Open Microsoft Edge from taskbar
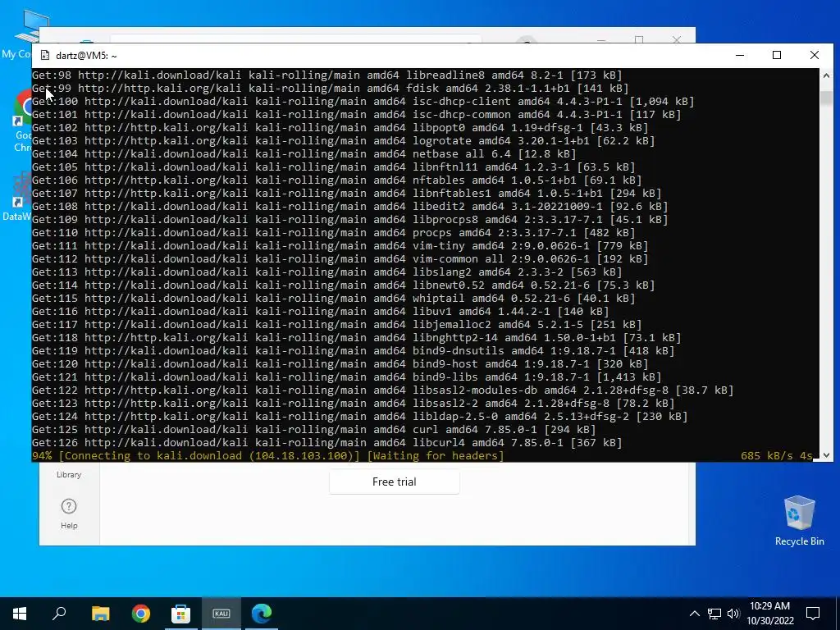Screen dimensions: 840x630 coord(262,614)
